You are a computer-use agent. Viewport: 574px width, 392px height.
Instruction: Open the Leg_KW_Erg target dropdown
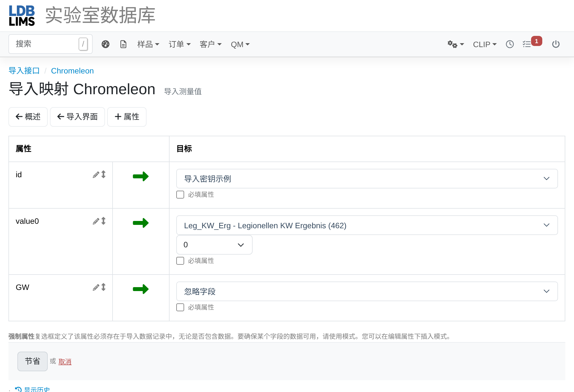367,225
